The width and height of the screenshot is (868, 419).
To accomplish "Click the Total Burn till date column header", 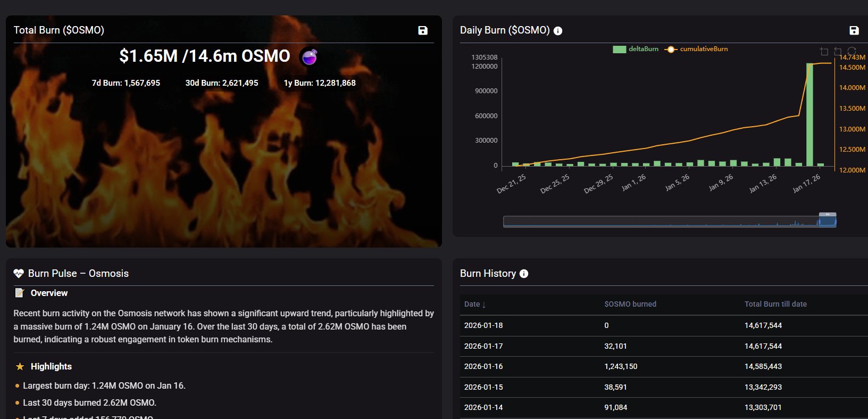I will point(775,304).
